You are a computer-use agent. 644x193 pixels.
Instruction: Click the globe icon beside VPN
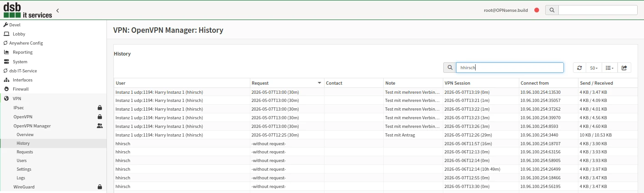pyautogui.click(x=6, y=98)
